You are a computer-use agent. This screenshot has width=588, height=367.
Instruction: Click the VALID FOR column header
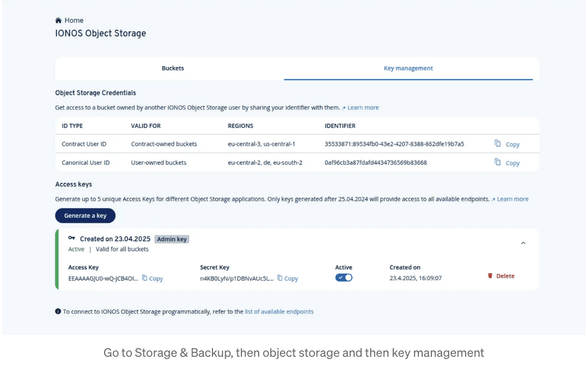point(145,126)
